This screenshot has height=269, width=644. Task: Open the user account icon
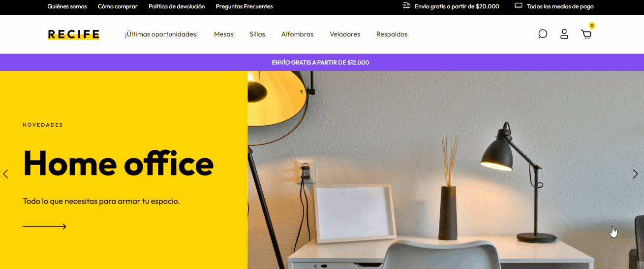click(564, 34)
